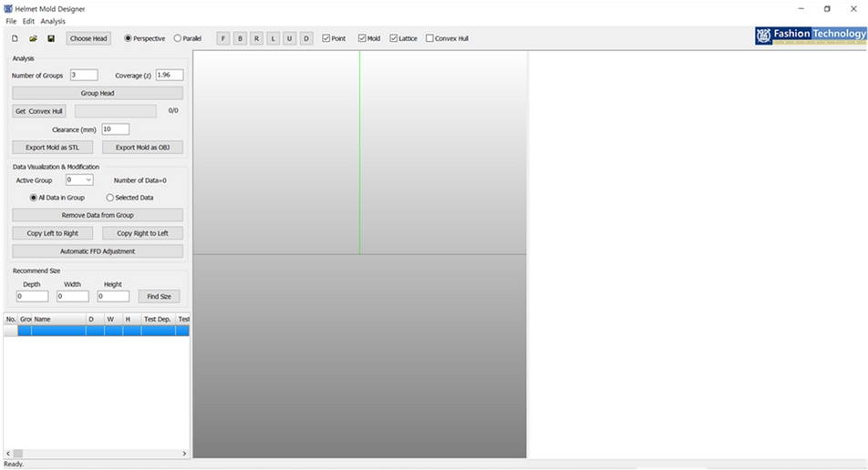Screen dimensions: 868x470
Task: Disable the Point checkbox
Action: 327,38
